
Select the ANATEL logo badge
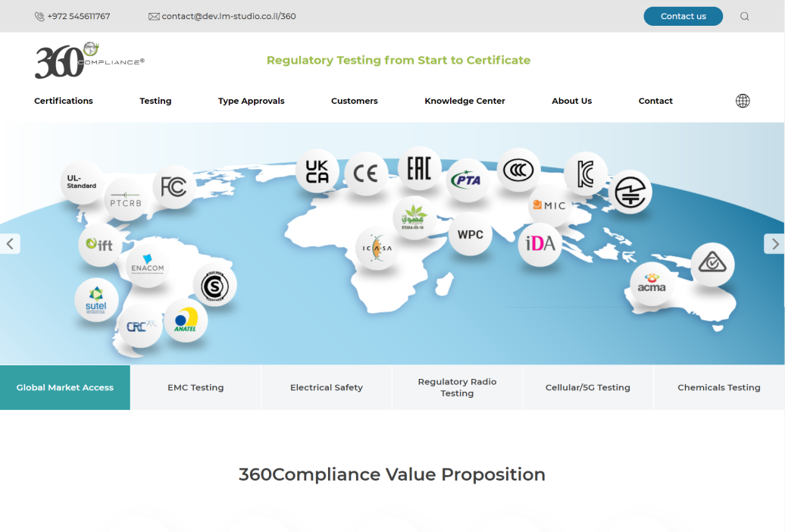[x=186, y=321]
